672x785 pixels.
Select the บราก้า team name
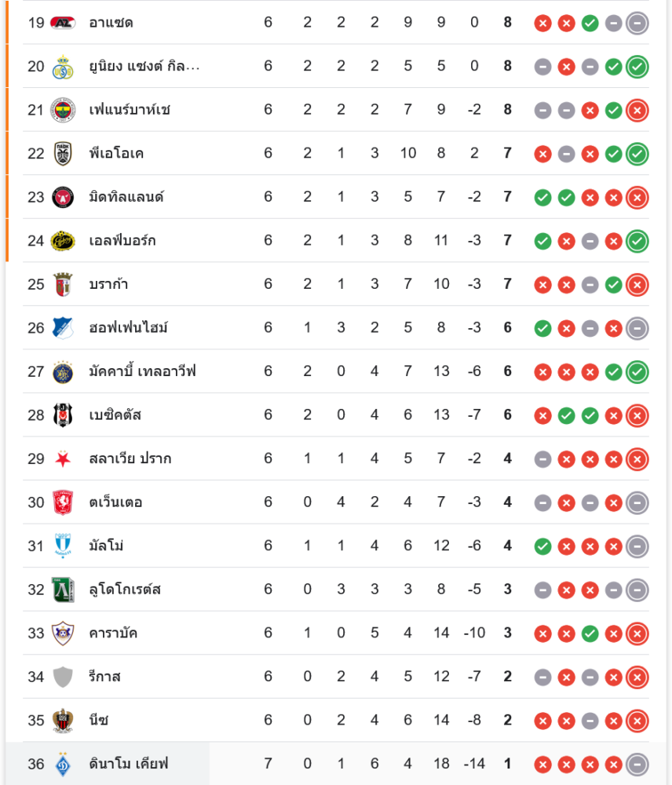tap(108, 284)
